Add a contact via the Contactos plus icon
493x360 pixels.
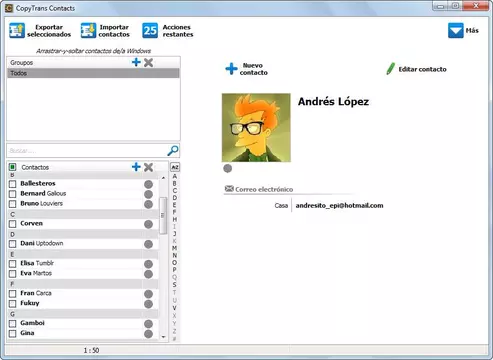click(136, 167)
